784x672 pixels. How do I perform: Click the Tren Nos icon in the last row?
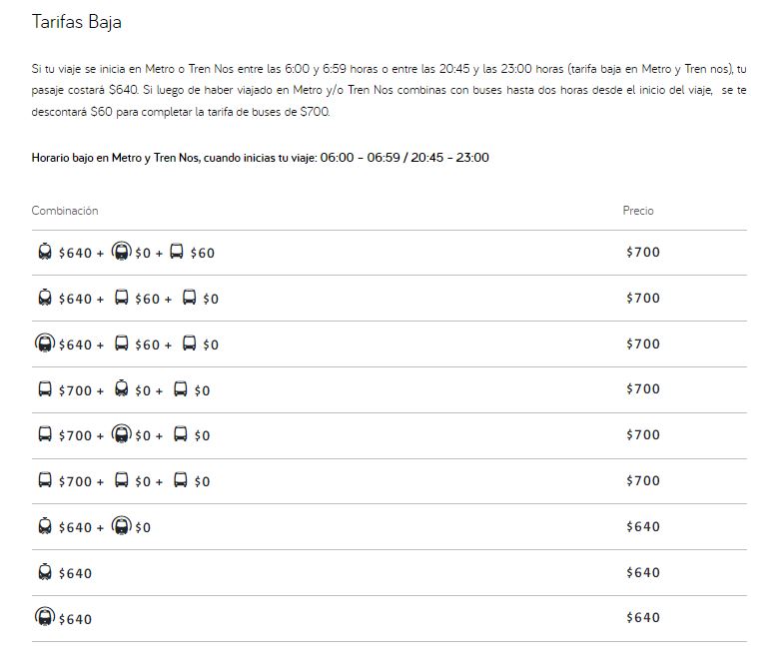point(44,618)
